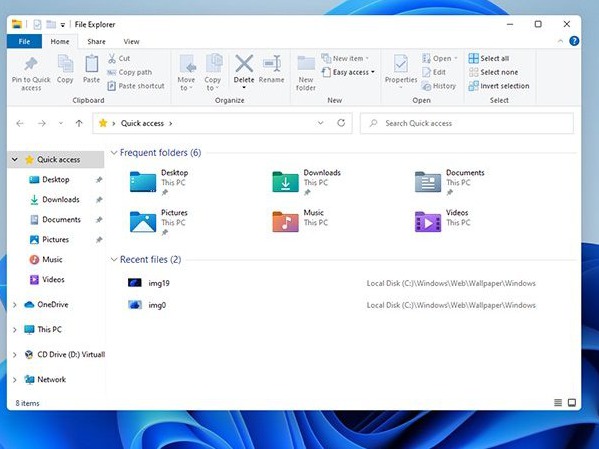Image resolution: width=599 pixels, height=449 pixels.
Task: Click the Back navigation arrow
Action: tap(20, 123)
